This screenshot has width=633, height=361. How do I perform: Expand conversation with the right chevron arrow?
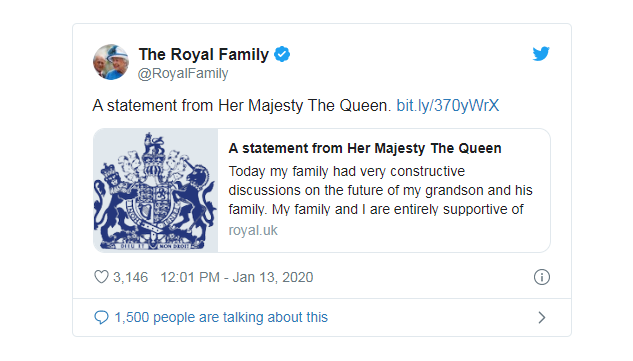542,317
